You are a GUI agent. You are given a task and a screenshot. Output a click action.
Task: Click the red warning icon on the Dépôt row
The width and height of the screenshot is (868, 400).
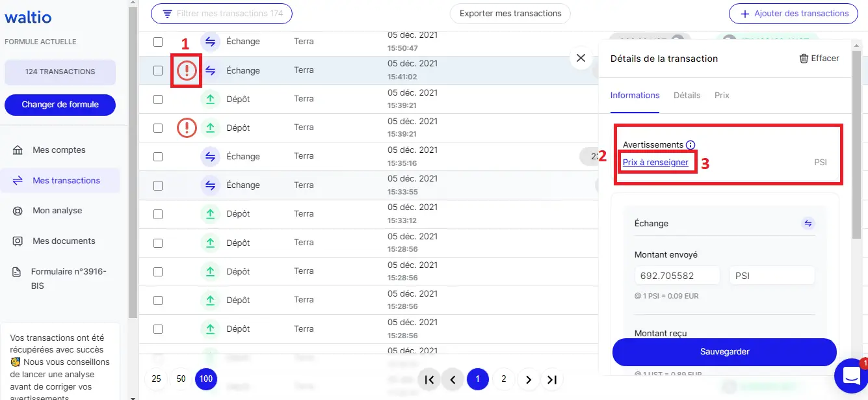pos(187,128)
